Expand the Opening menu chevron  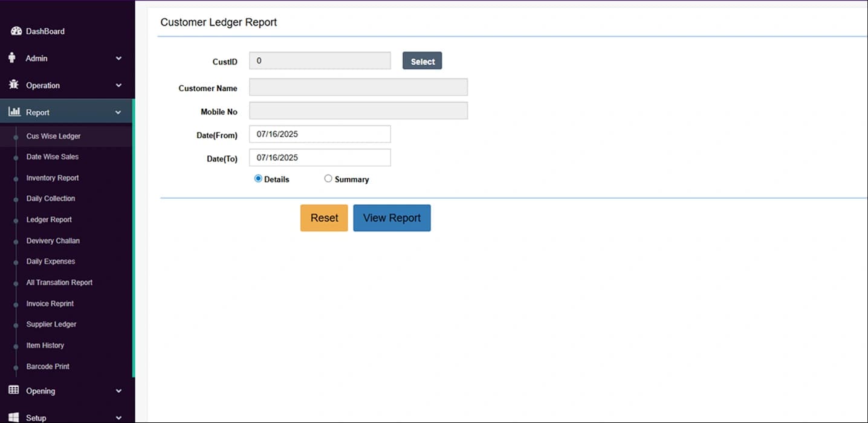pos(118,391)
